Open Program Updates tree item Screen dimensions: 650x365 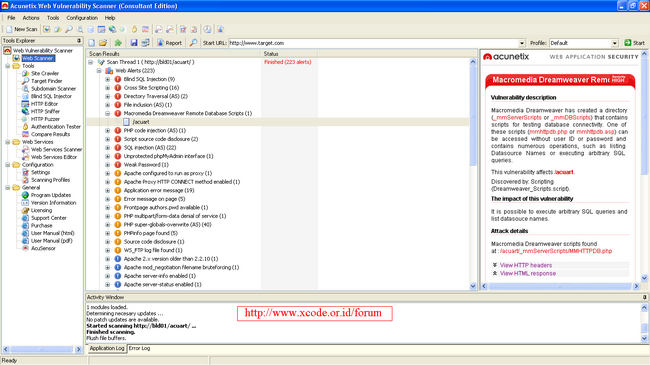point(51,195)
